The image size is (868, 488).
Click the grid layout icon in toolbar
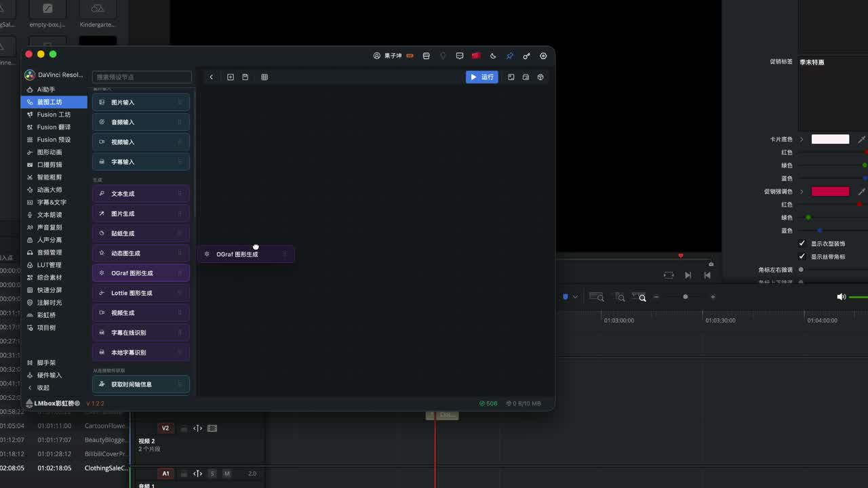(x=264, y=77)
